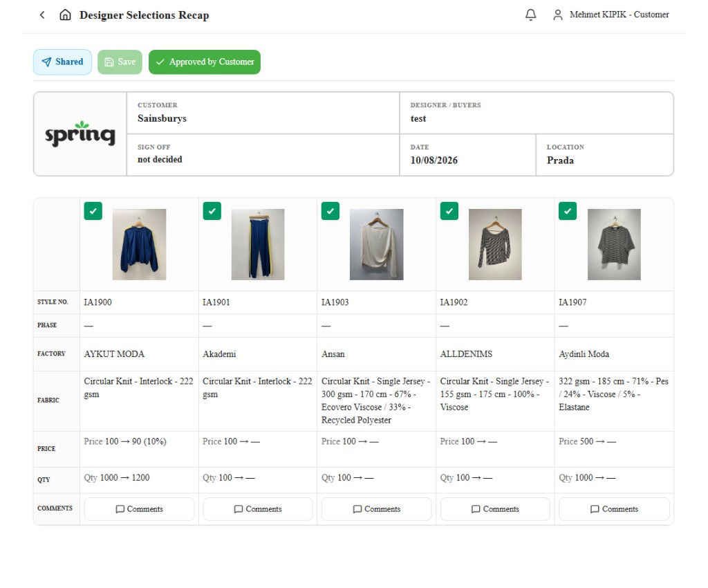Click the customer value Sainsburys

coord(162,118)
